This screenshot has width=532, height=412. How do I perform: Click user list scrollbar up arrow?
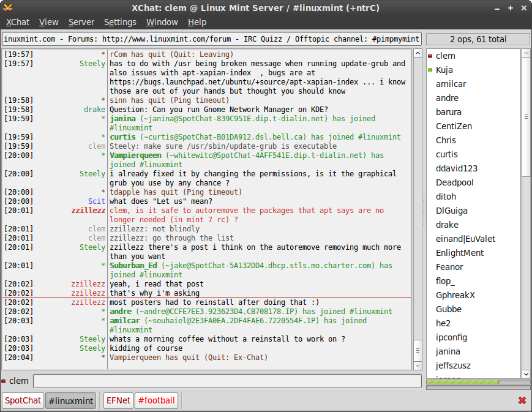click(526, 53)
